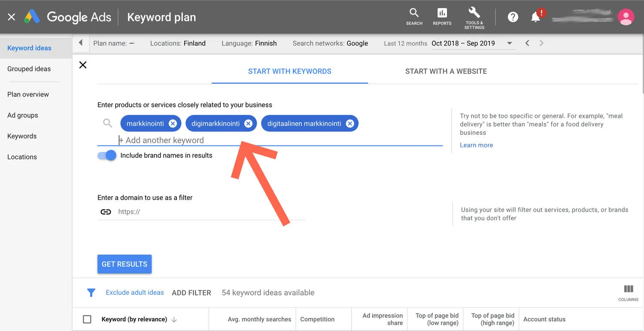Viewport: 644px width, 331px height.
Task: Switch to Start with keywords tab
Action: click(290, 71)
